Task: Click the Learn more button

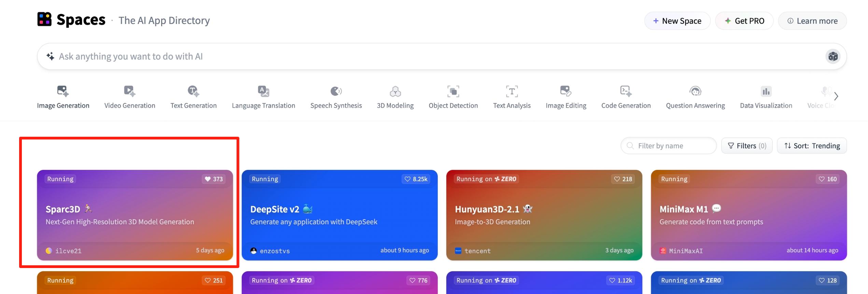Action: [x=812, y=21]
